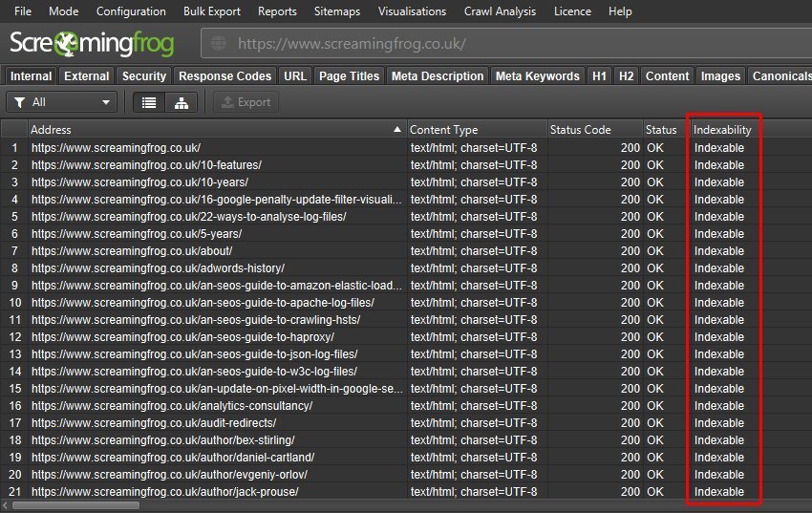Open the Bulk Export menu
Viewport: 812px width, 513px height.
[x=214, y=11]
